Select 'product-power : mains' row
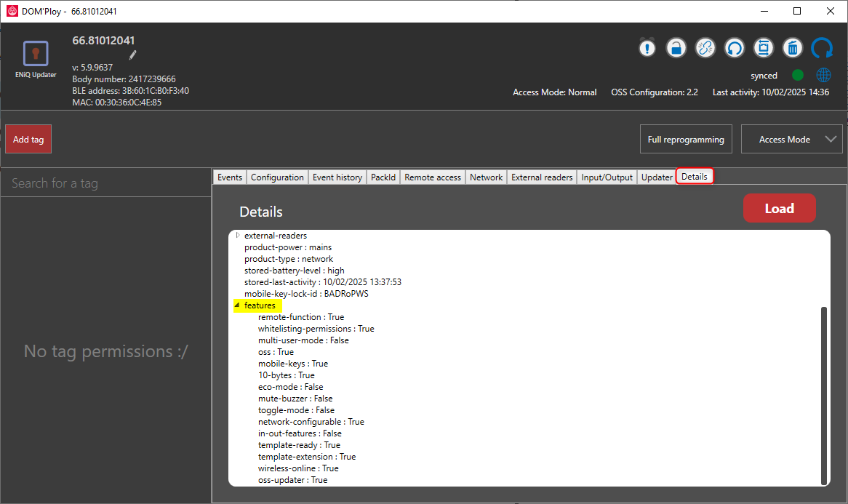848x504 pixels. pyautogui.click(x=288, y=247)
